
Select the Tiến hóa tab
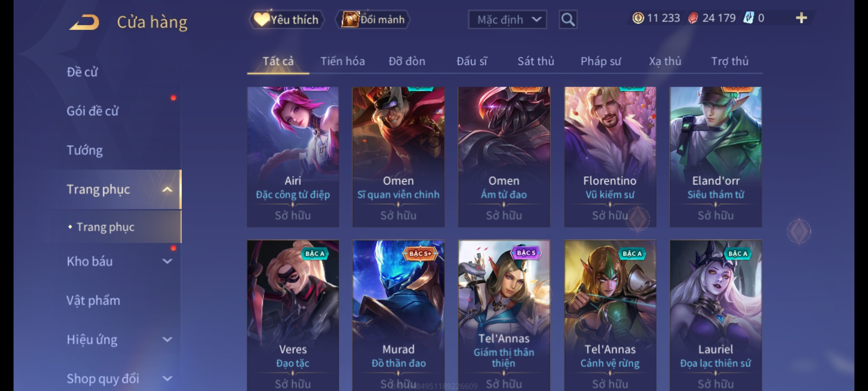pos(342,61)
